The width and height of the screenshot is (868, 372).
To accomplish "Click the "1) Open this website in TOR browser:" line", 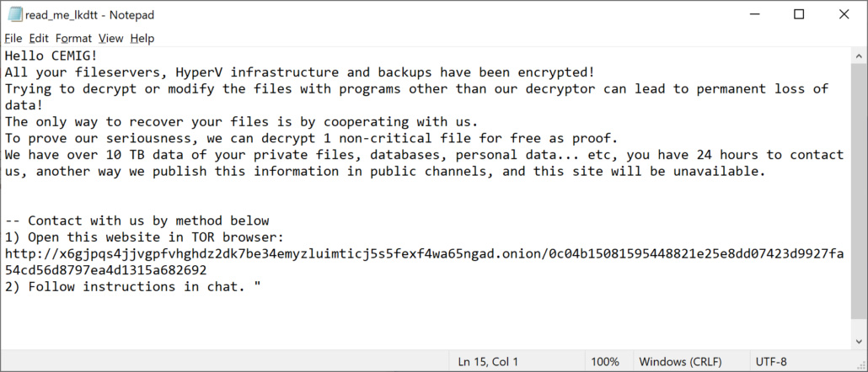I will tap(145, 237).
